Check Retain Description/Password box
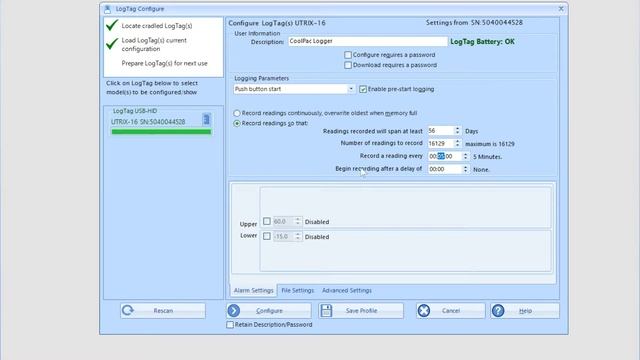The height and width of the screenshot is (360, 640). [x=230, y=324]
